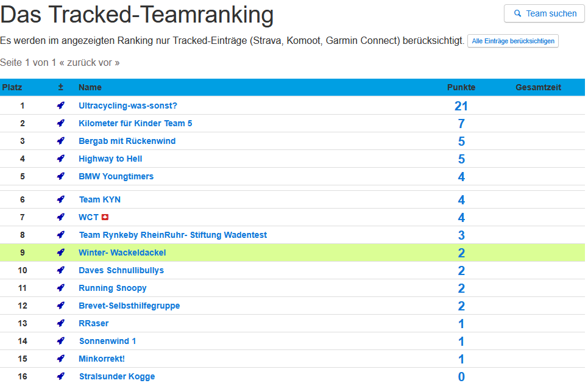The image size is (588, 383).
Task: Click the rocket icon in Highway to Hell row
Action: tap(60, 159)
